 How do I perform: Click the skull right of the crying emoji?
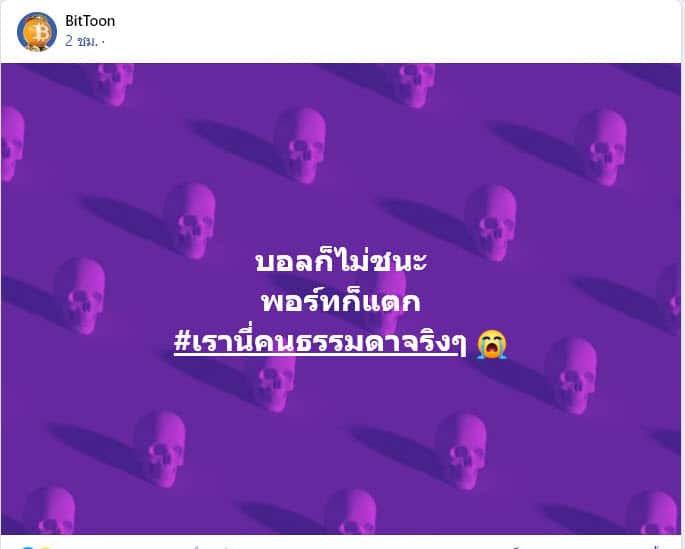click(570, 376)
